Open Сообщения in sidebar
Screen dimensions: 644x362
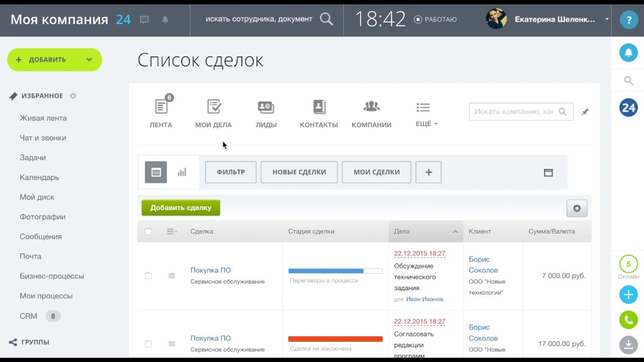[41, 237]
